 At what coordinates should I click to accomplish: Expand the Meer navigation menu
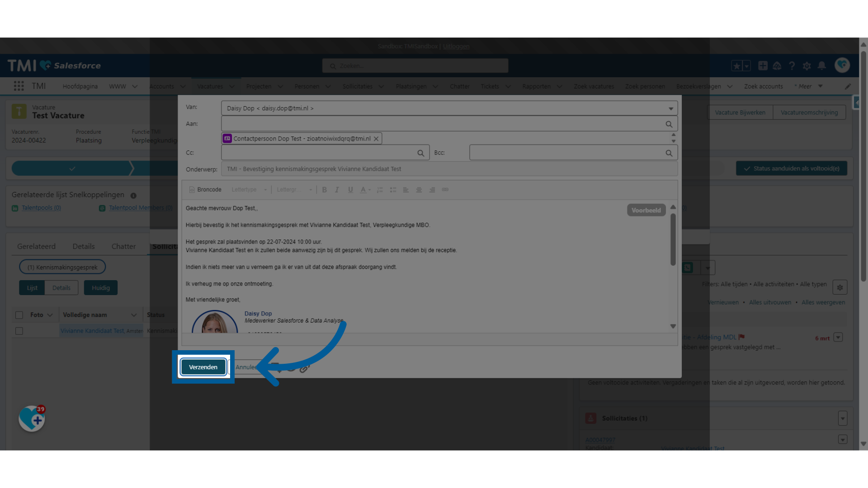coord(809,86)
